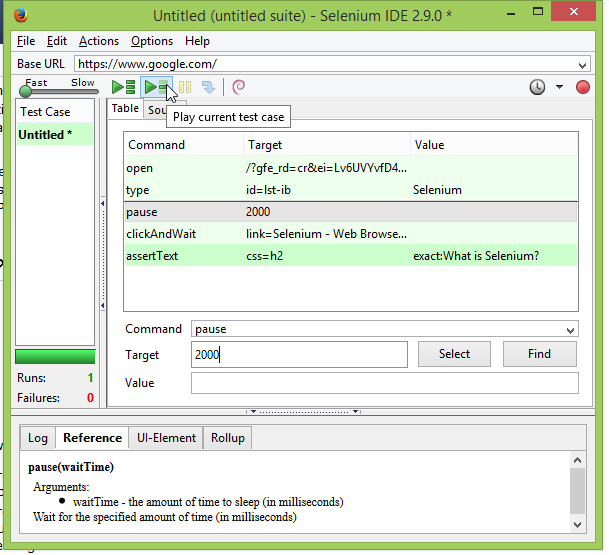Click the Firefox logo in title bar
The width and height of the screenshot is (609, 555).
coord(21,15)
